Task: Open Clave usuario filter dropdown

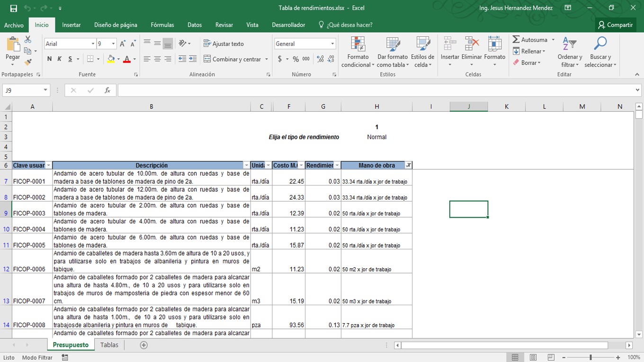Action: tap(48, 166)
